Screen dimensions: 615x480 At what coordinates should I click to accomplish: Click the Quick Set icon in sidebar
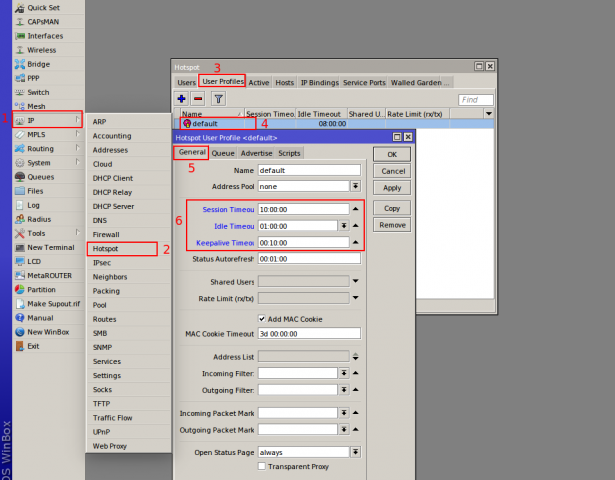pos(19,7)
